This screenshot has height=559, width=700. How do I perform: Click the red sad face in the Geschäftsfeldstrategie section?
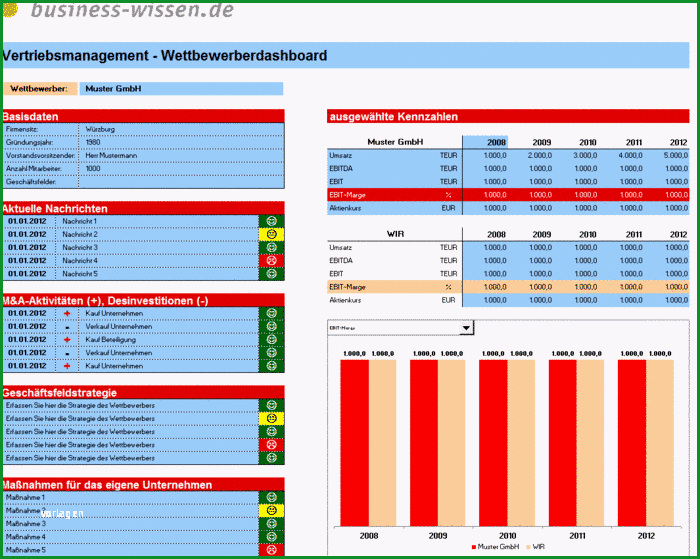click(271, 445)
